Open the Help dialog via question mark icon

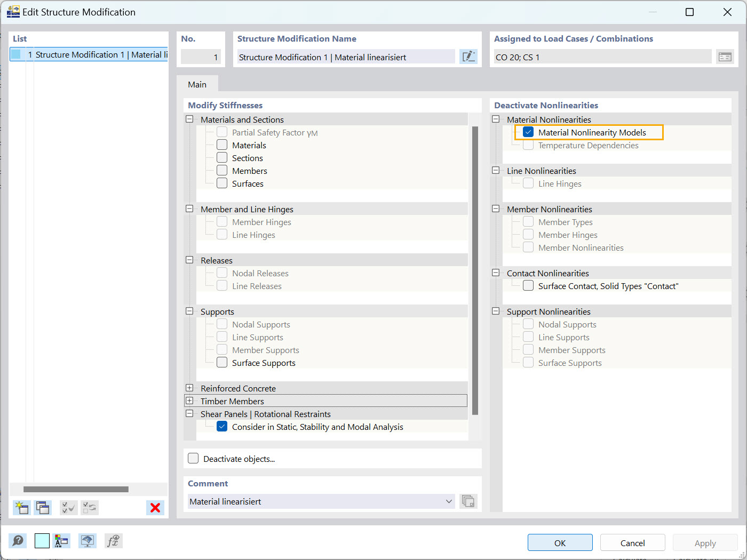pyautogui.click(x=18, y=540)
